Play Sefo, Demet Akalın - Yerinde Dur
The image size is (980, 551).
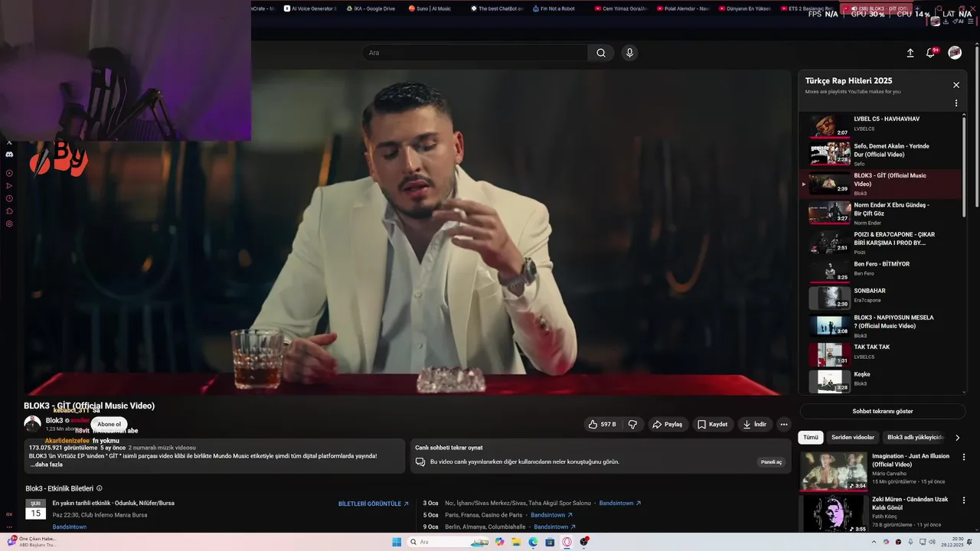click(880, 154)
